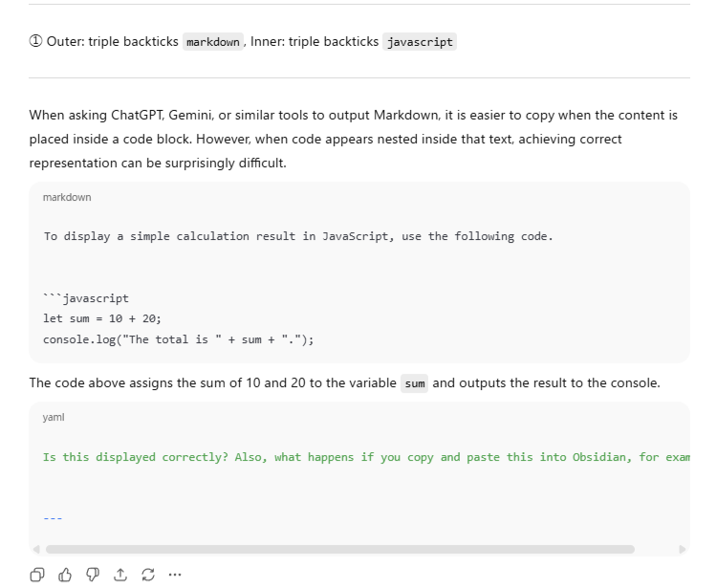Click the "let sum = 10 + 20;" code line

click(96, 318)
